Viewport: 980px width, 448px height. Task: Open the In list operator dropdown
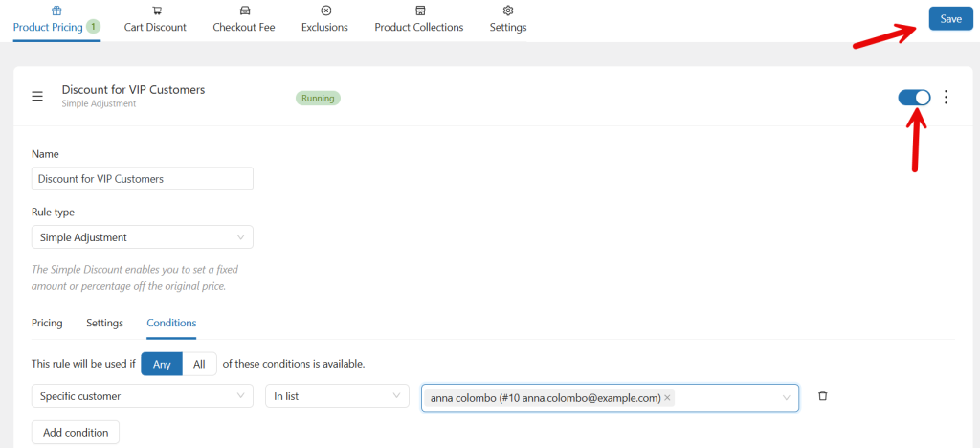point(337,397)
